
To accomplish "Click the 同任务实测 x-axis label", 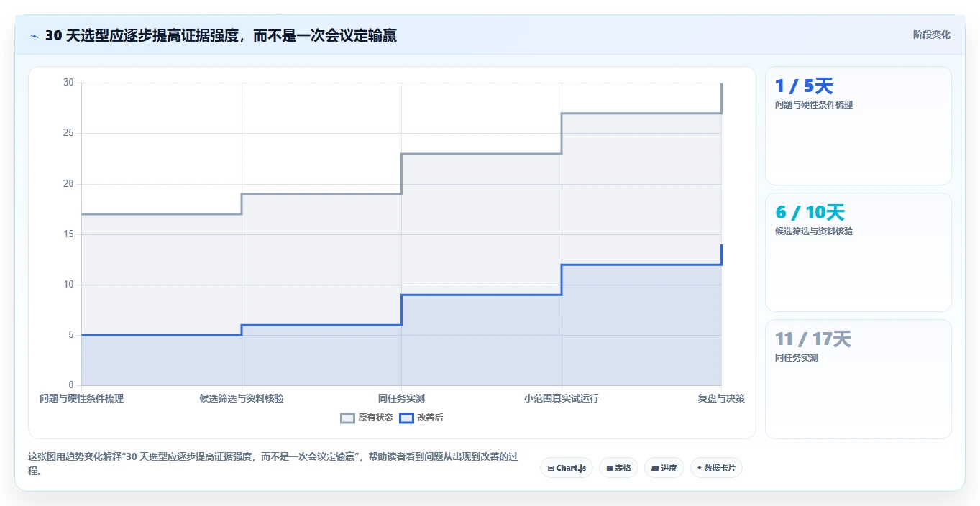I will (401, 398).
